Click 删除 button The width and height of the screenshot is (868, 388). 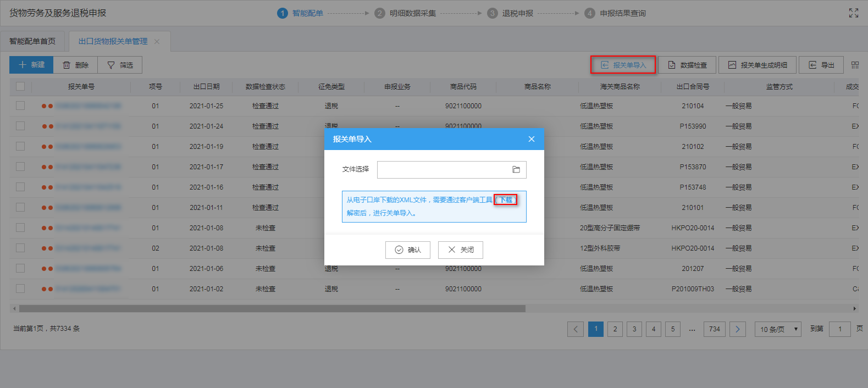click(75, 65)
